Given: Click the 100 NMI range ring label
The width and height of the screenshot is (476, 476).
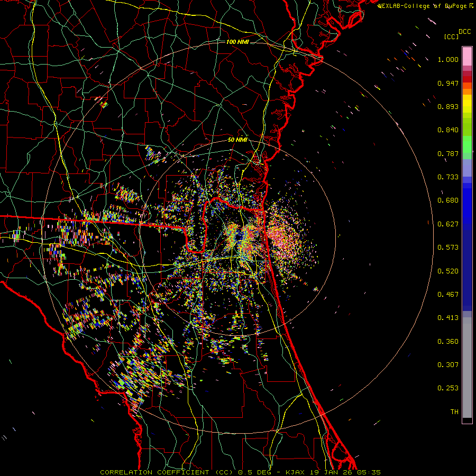Looking at the screenshot, I should 237,42.
